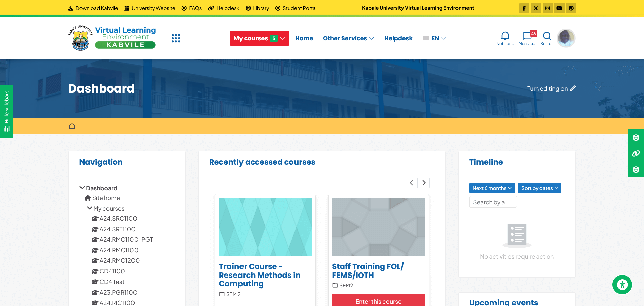Hide sidebars using the green side toggle
644x306 pixels.
coord(6,111)
